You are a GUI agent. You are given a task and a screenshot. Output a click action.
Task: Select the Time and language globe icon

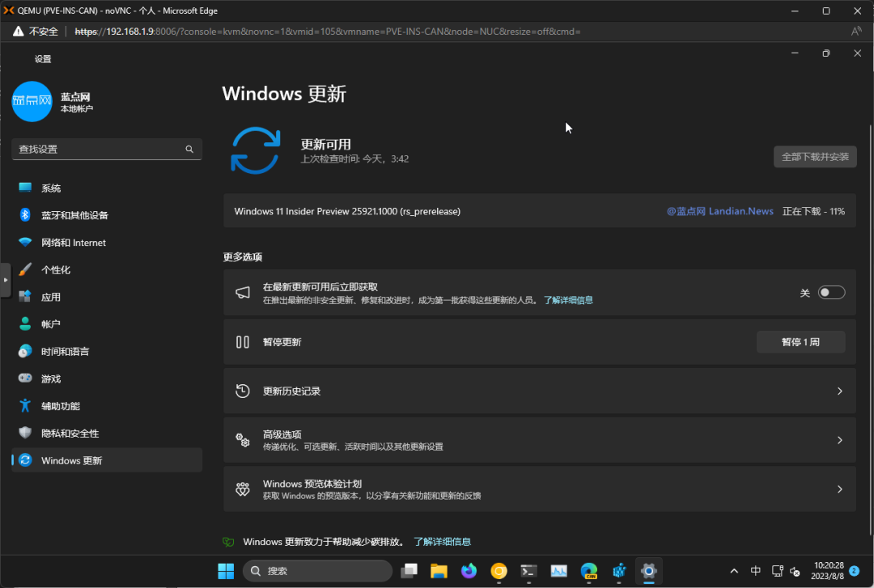click(25, 351)
